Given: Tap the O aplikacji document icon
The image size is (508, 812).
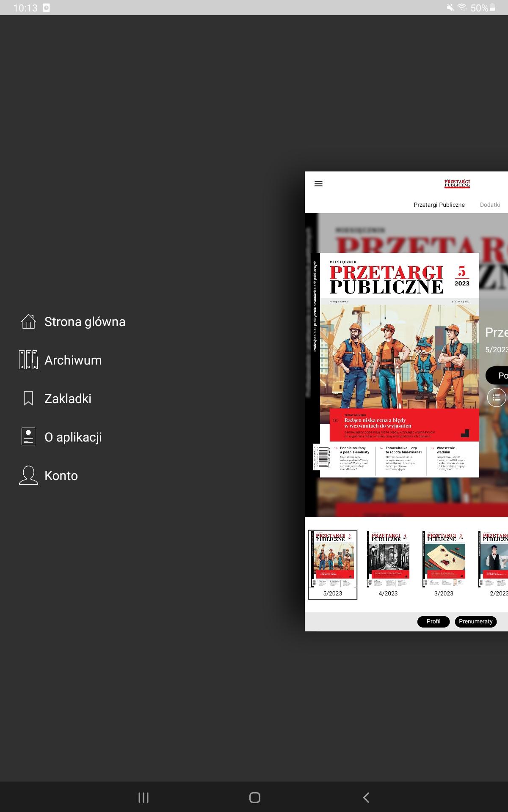Looking at the screenshot, I should pos(28,437).
